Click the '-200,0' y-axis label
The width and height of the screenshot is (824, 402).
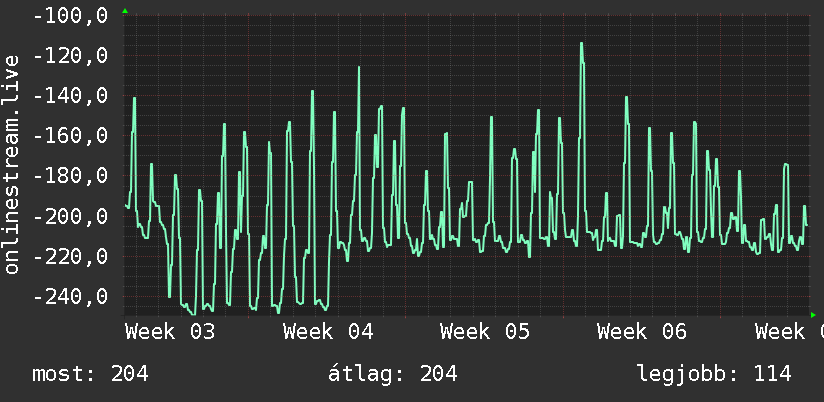point(70,216)
